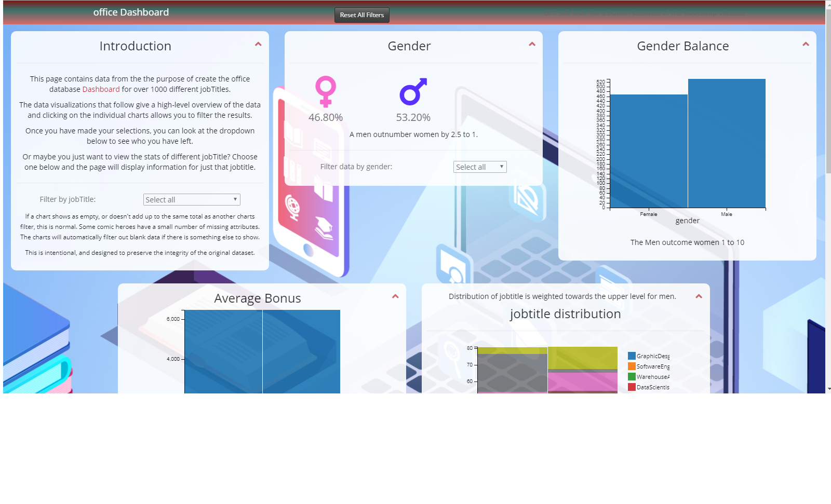Collapse the Gender panel with its chevron
Image resolution: width=831 pixels, height=504 pixels.
tap(532, 45)
